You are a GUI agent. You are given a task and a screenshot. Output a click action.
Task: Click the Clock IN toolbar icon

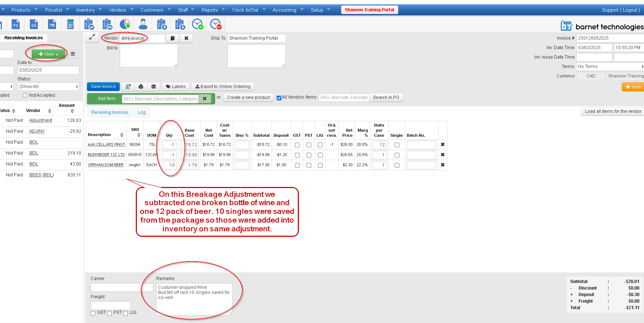click(198, 24)
